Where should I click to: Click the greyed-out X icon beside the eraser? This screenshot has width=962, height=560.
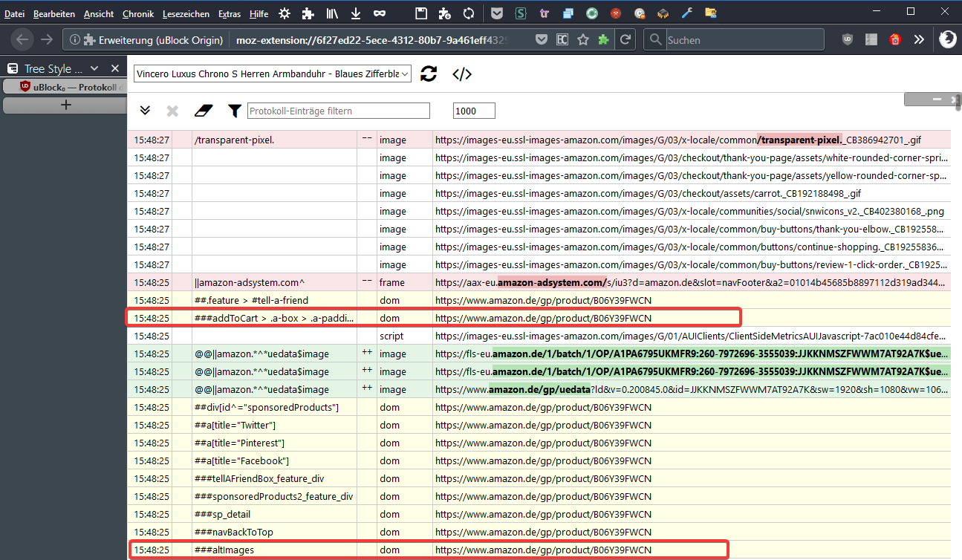pyautogui.click(x=172, y=111)
